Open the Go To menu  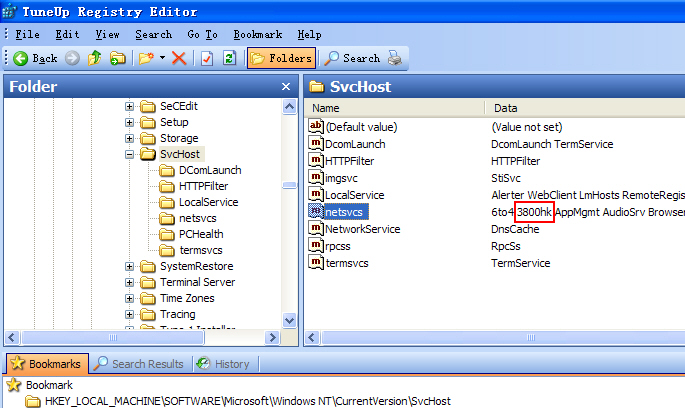click(202, 35)
